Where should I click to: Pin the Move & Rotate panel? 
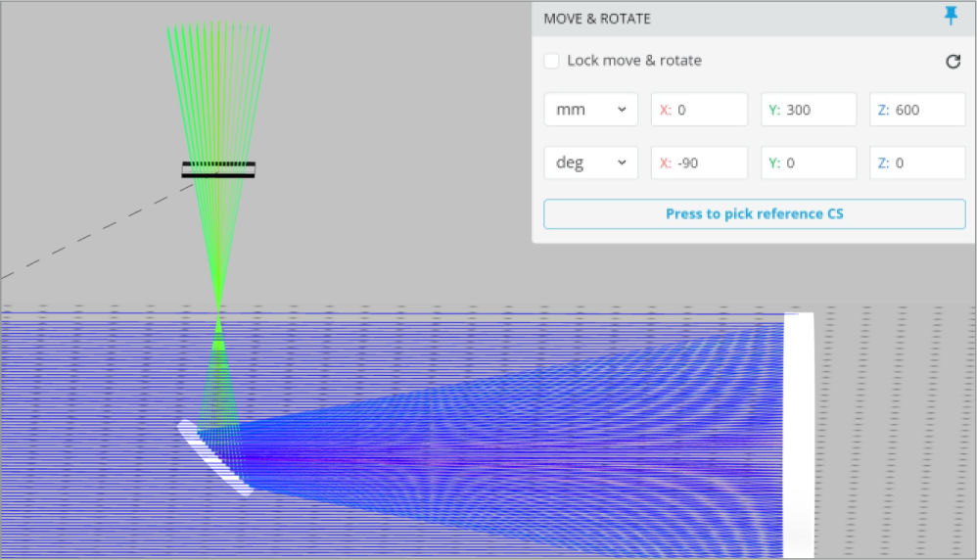click(x=951, y=15)
